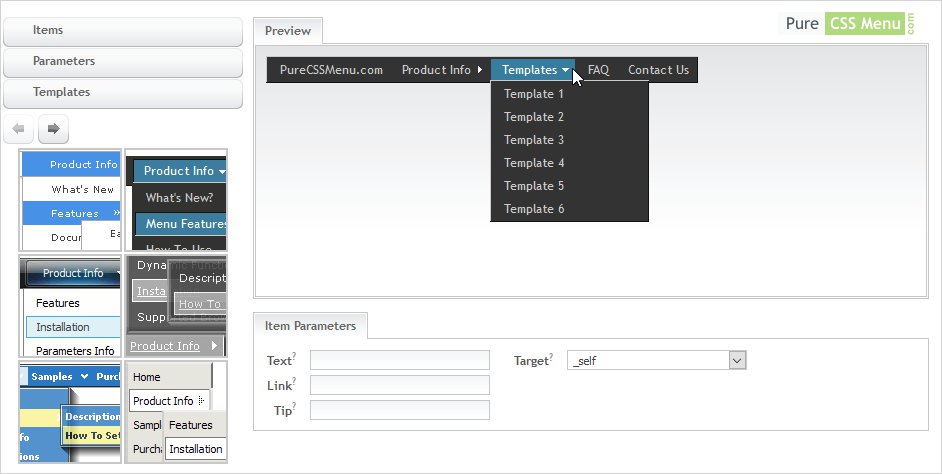Choose the dark teal Product Info template
The width and height of the screenshot is (942, 474).
pyautogui.click(x=177, y=200)
